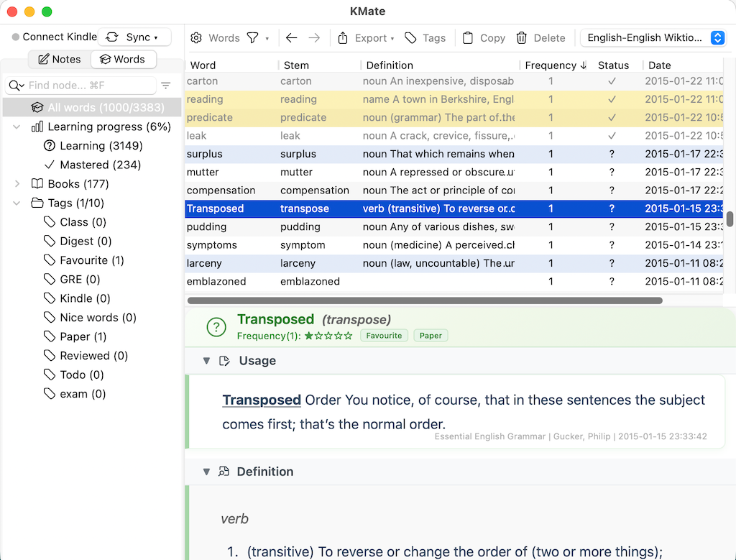Toggle the status icon for Transposed

216,328
